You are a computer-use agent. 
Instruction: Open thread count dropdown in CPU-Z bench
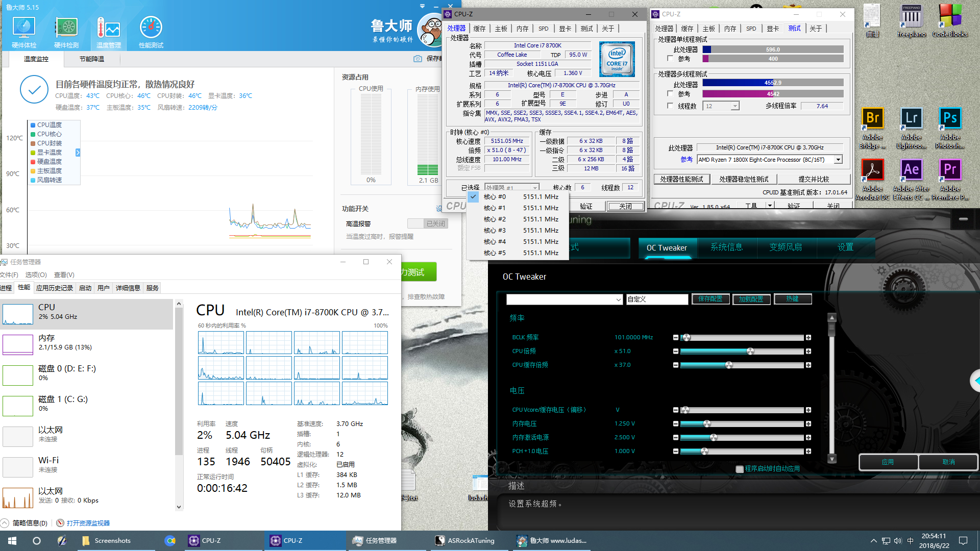(x=734, y=106)
